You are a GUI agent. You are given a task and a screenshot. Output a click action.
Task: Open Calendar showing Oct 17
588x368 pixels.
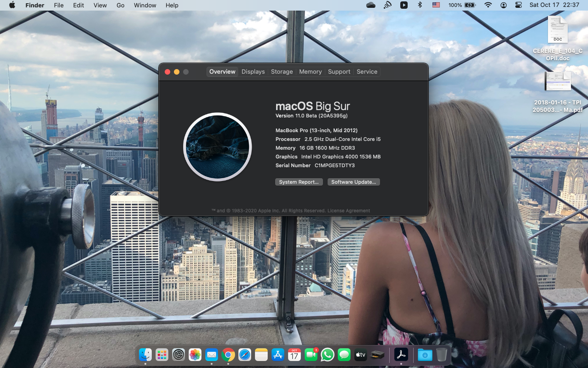[294, 355]
